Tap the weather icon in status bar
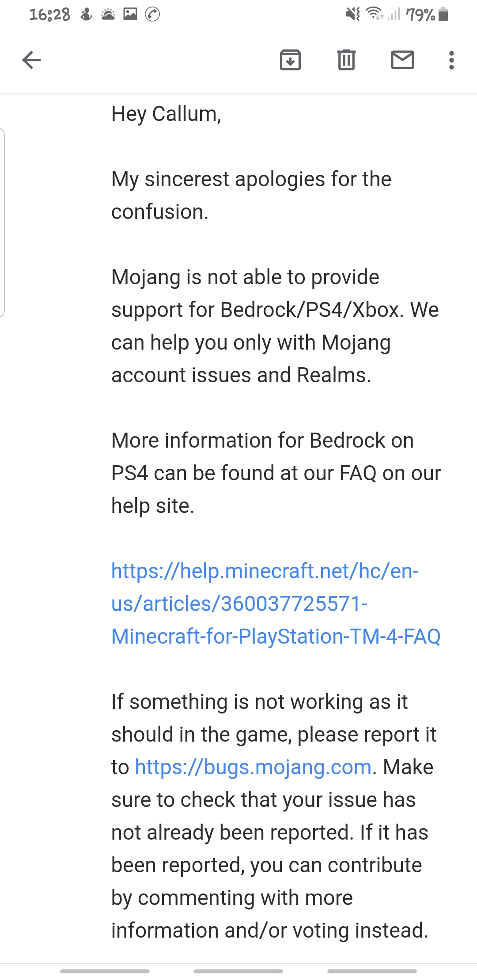This screenshot has width=477, height=980. [x=108, y=15]
